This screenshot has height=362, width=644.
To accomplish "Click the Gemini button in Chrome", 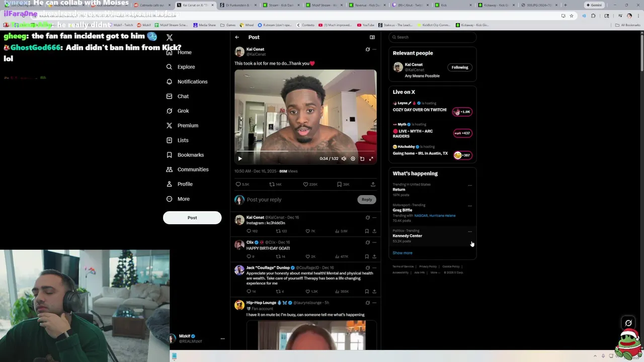I will click(594, 5).
